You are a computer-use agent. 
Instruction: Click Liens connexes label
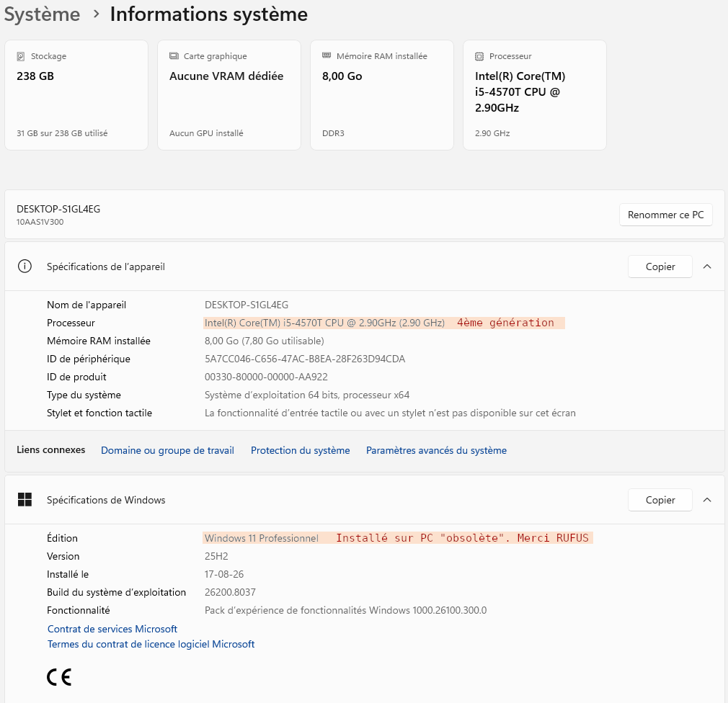click(51, 449)
